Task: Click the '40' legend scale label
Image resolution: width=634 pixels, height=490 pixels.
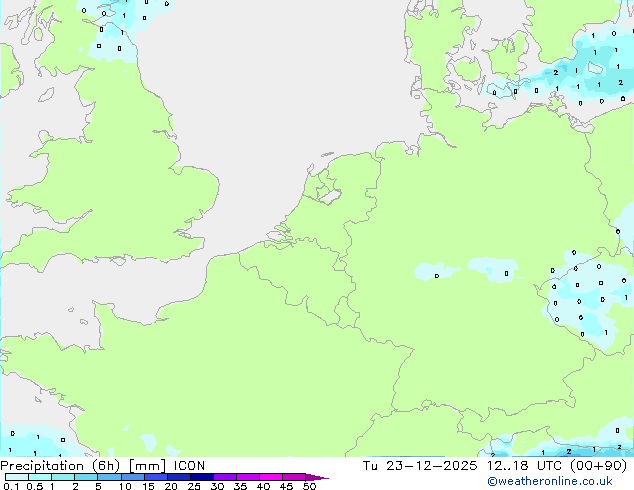Action: click(x=263, y=486)
